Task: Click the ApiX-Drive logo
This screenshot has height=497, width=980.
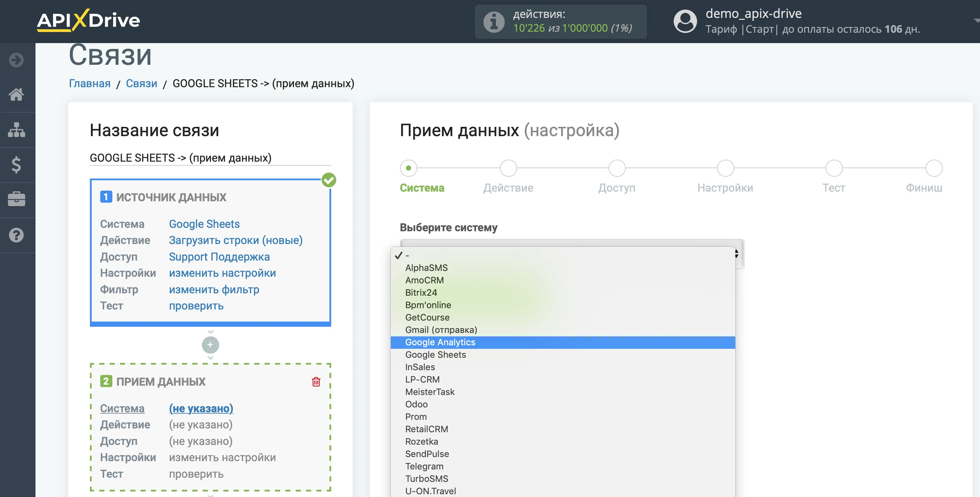Action: (88, 20)
